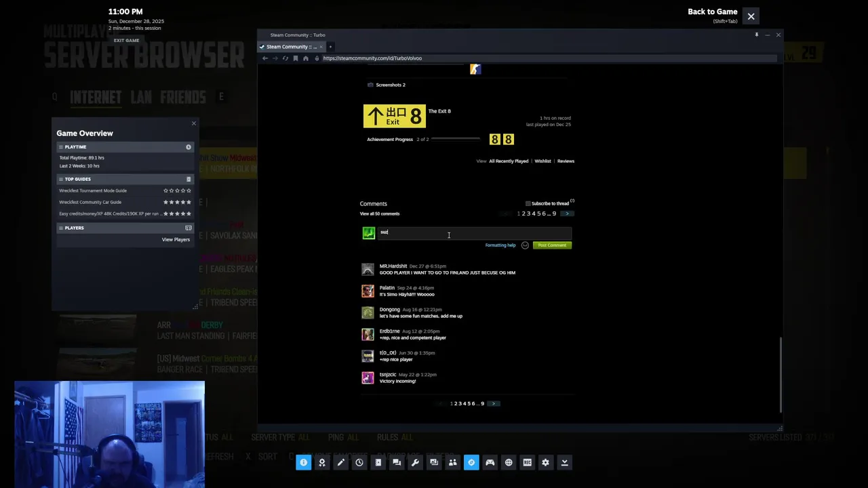Click download arrow icon in overlay toolbar
The height and width of the screenshot is (488, 868).
pos(564,462)
